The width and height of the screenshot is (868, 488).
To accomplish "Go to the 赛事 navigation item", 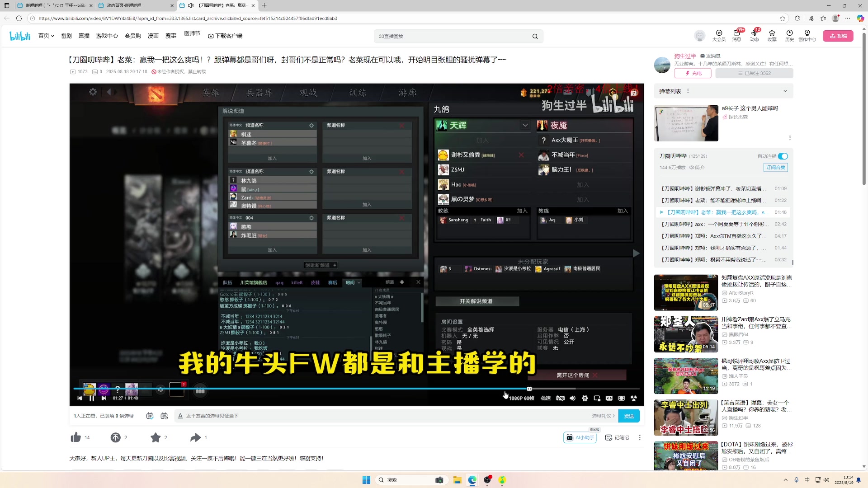I will 171,36.
